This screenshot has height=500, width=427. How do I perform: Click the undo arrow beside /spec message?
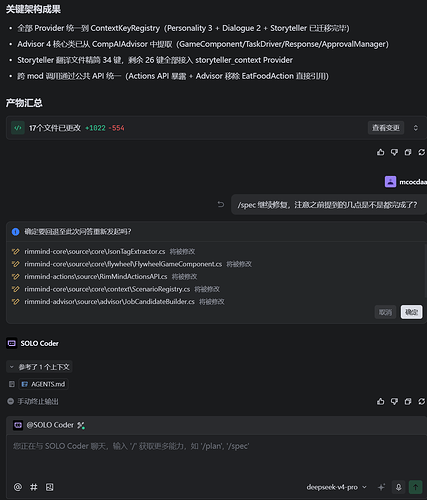click(221, 204)
